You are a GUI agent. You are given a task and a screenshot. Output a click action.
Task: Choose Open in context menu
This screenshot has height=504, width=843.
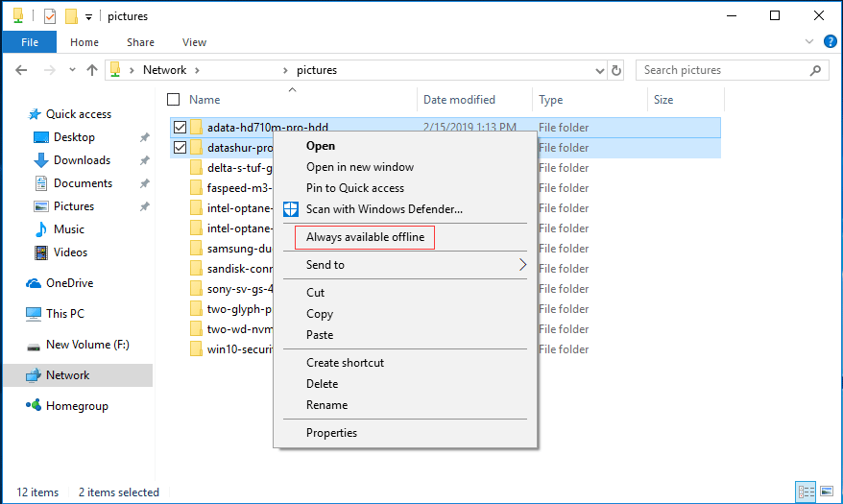[321, 146]
